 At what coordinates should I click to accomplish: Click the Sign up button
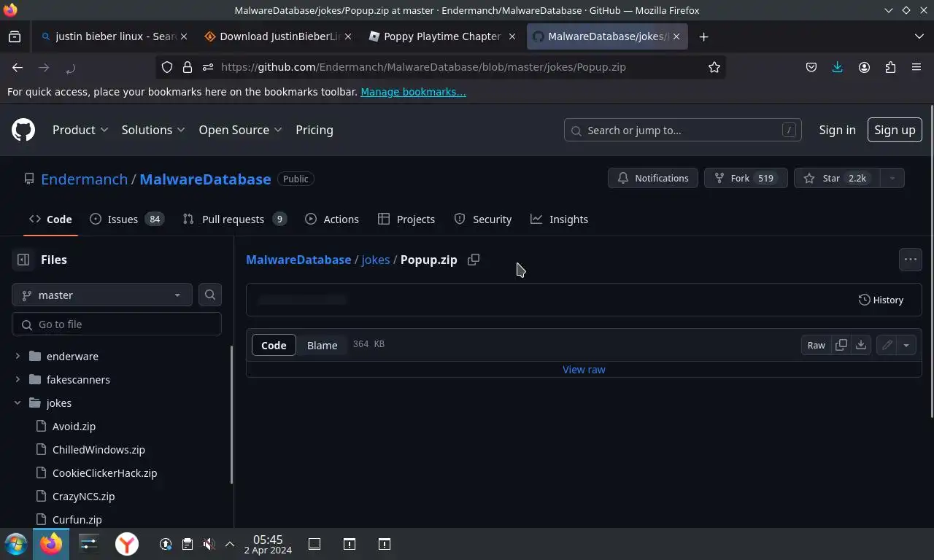click(895, 130)
